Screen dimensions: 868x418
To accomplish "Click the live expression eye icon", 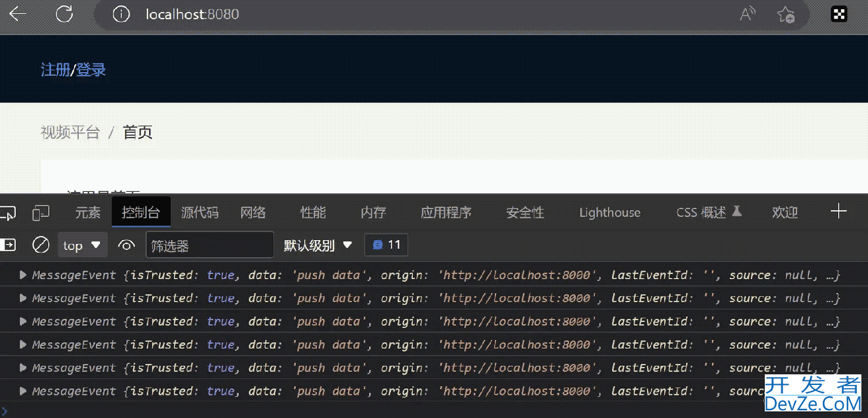I will (126, 245).
